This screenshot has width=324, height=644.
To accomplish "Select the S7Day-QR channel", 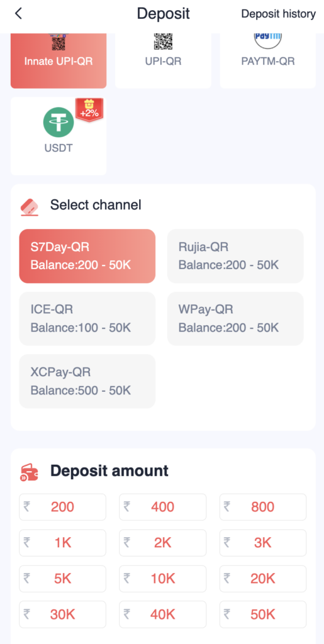I will tap(87, 257).
